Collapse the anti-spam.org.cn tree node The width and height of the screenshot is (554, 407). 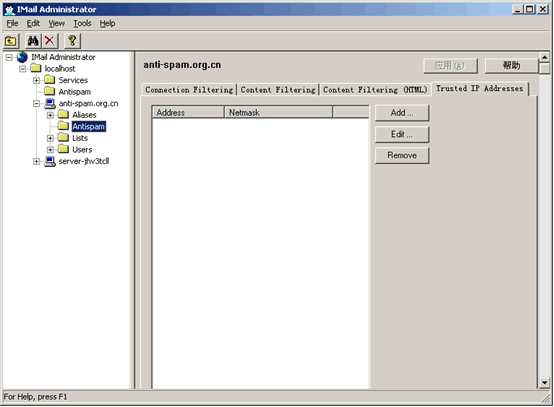(x=36, y=104)
